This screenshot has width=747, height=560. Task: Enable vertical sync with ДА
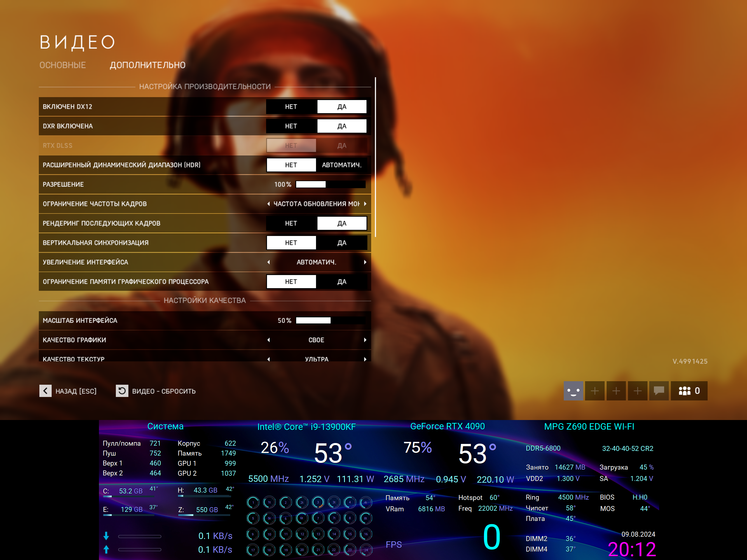pyautogui.click(x=341, y=243)
